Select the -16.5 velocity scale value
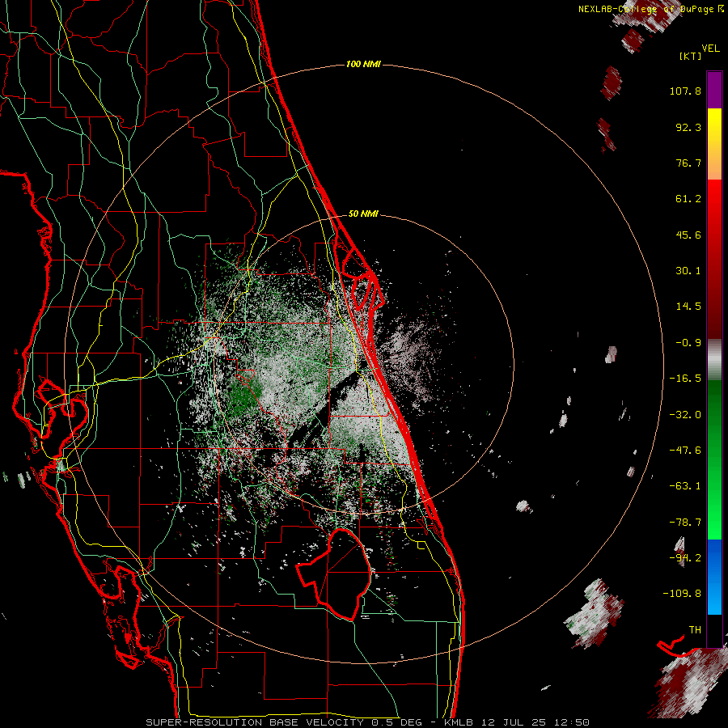 point(685,379)
